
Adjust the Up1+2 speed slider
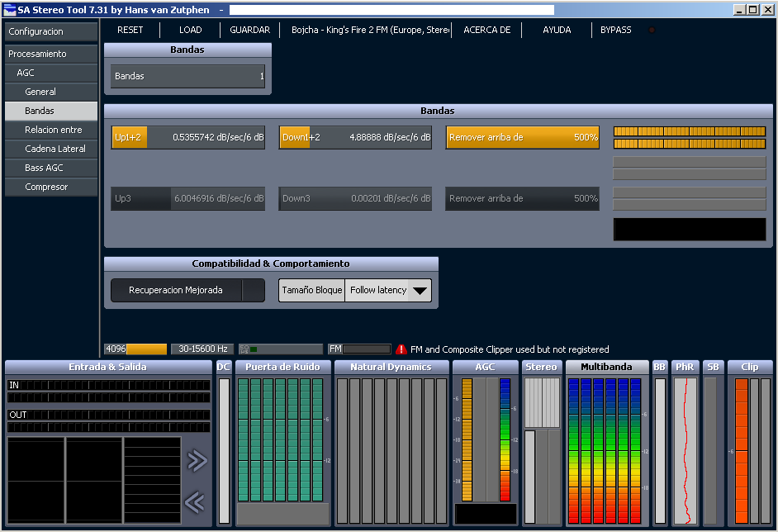coord(187,137)
